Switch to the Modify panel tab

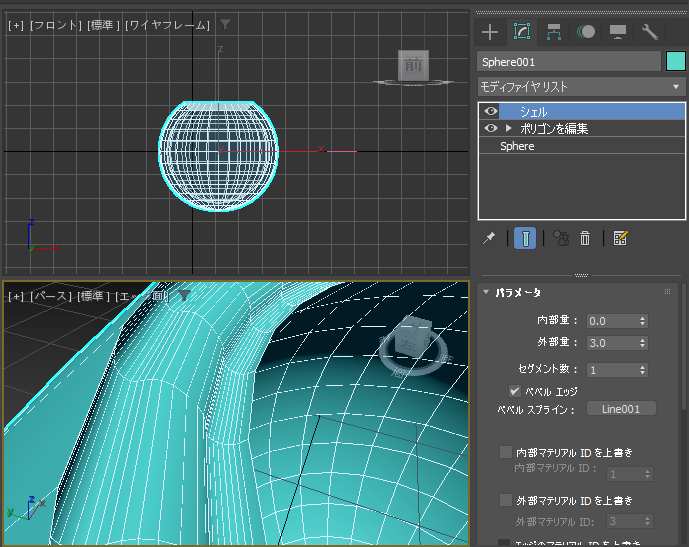point(522,32)
